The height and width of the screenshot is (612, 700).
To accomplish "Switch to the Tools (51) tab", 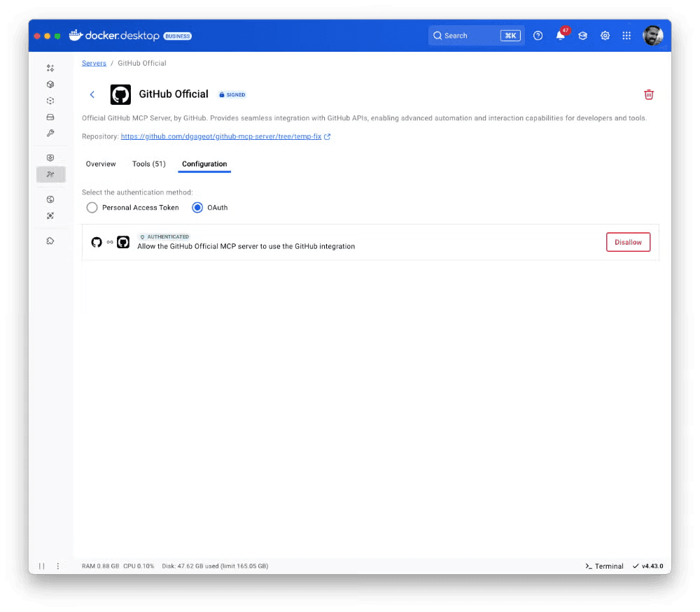I will tap(148, 164).
